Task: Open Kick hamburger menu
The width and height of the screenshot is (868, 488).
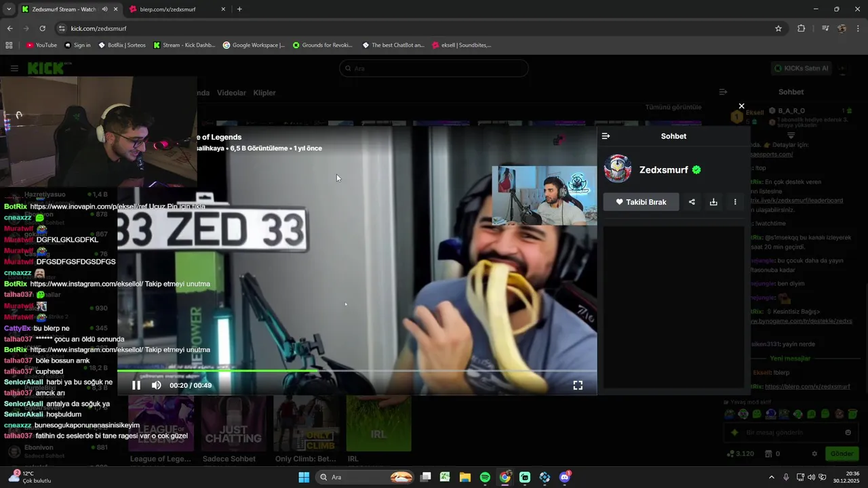Action: tap(14, 68)
